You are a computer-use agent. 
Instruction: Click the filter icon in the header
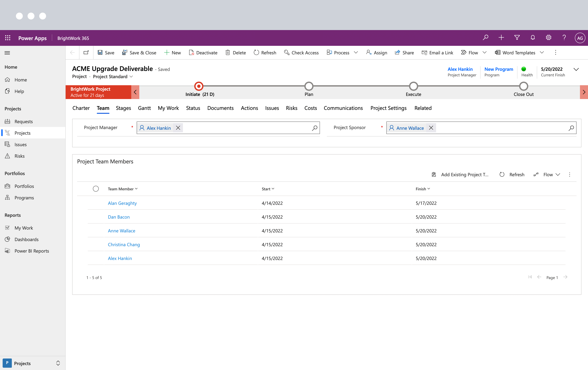coord(517,38)
